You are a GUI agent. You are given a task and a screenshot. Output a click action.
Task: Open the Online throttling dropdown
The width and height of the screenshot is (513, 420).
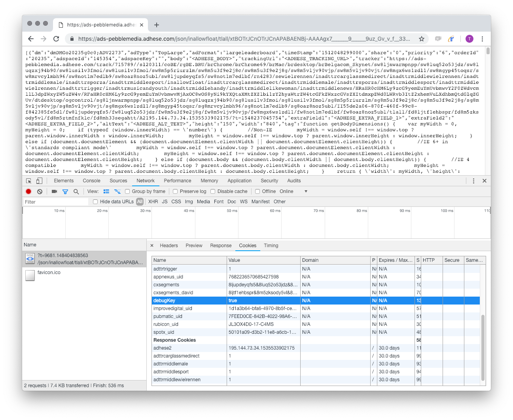293,191
